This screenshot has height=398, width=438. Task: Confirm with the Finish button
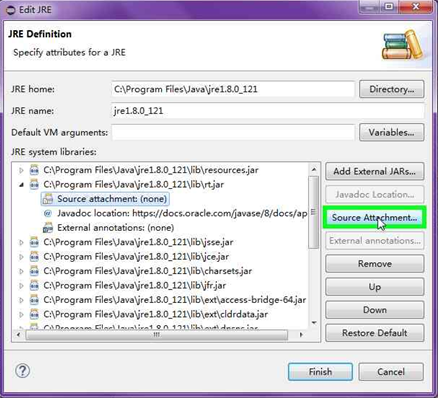coord(320,372)
